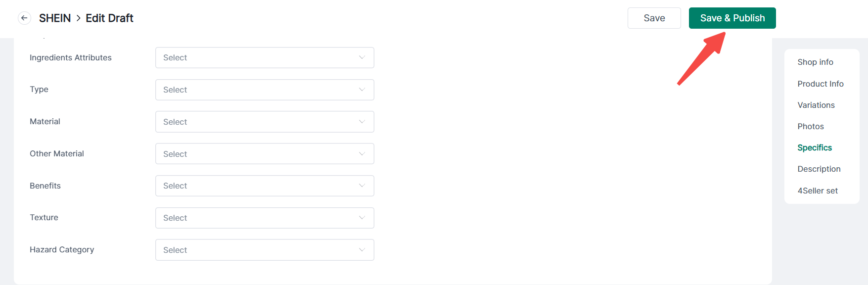This screenshot has height=285, width=868.
Task: Expand the Other Material dropdown
Action: click(x=264, y=154)
